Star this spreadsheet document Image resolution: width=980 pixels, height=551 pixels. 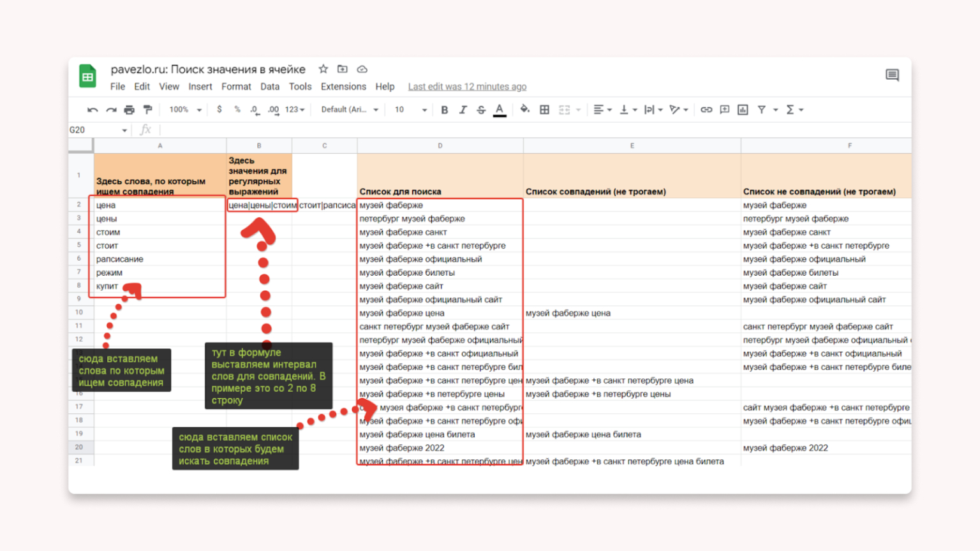coord(323,69)
